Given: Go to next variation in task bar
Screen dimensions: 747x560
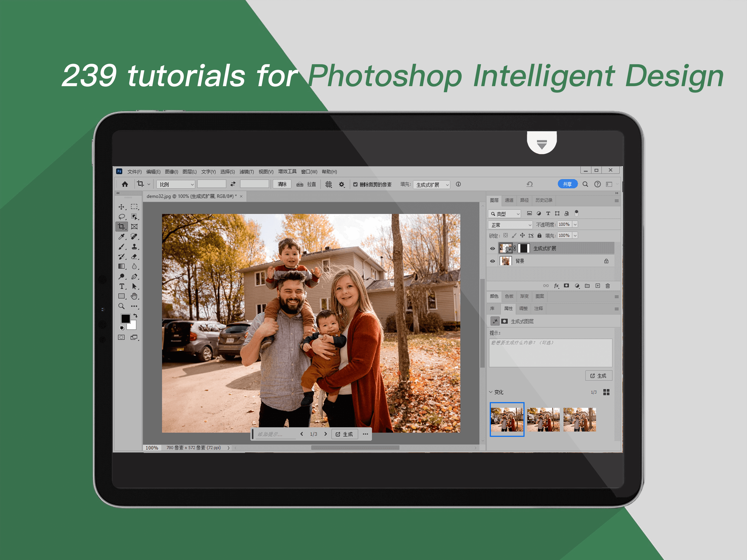Looking at the screenshot, I should pos(326,434).
